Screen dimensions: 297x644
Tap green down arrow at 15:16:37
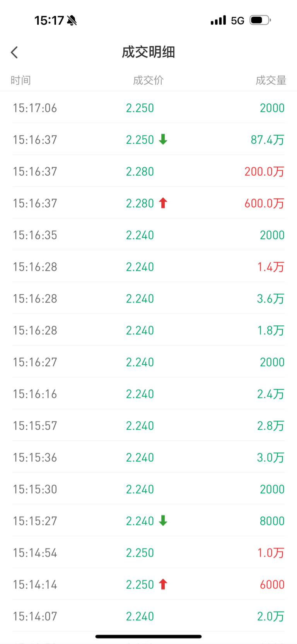pos(163,139)
